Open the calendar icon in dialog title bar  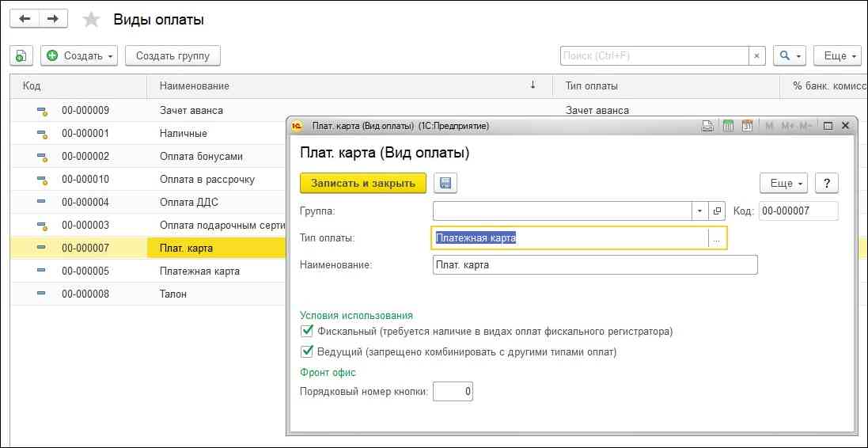coord(746,126)
